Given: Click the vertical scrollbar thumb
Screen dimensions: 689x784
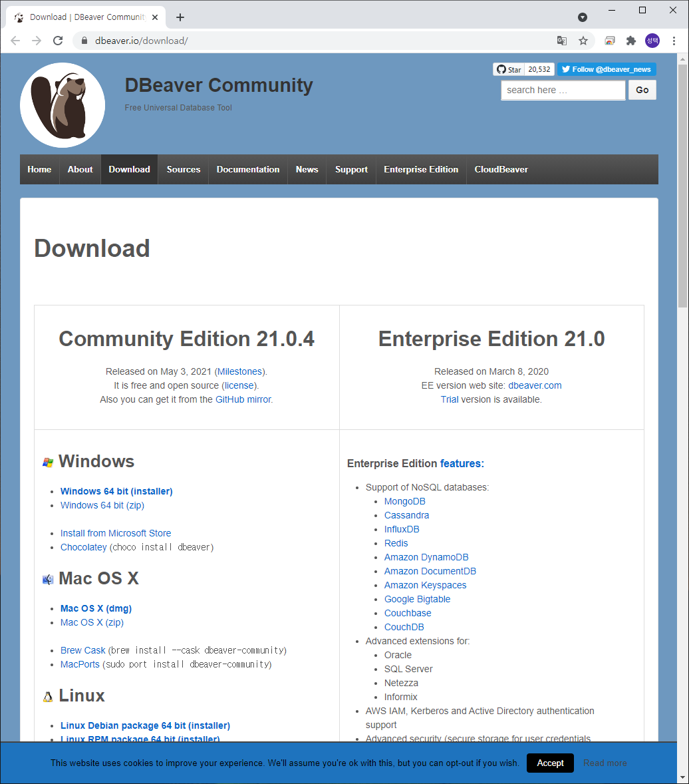Looking at the screenshot, I should pos(682,186).
